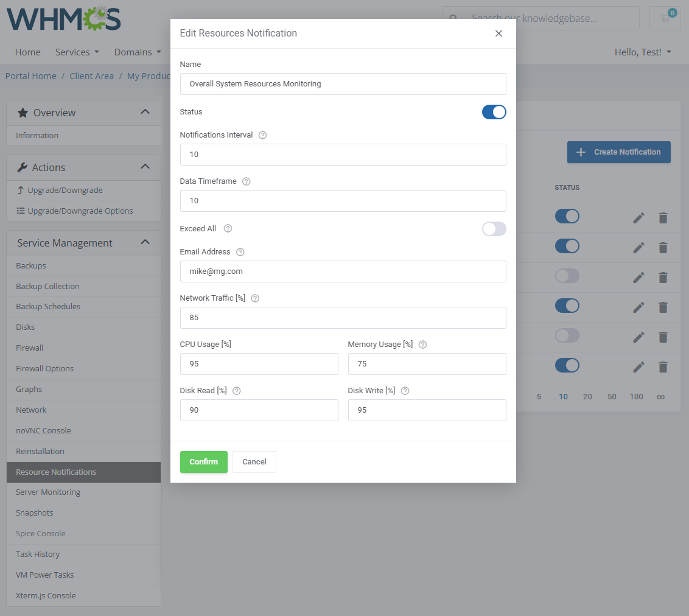Image resolution: width=689 pixels, height=616 pixels.
Task: Open Backups in Service Management
Action: tap(83, 266)
